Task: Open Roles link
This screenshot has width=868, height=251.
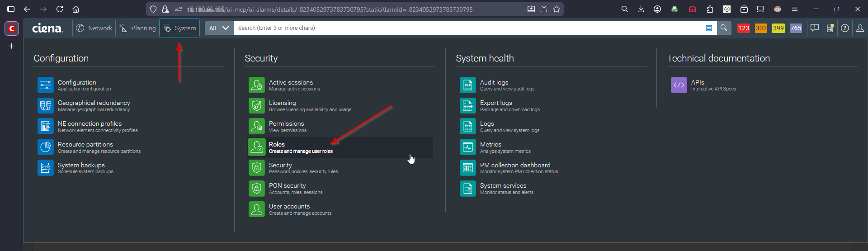Action: click(277, 144)
